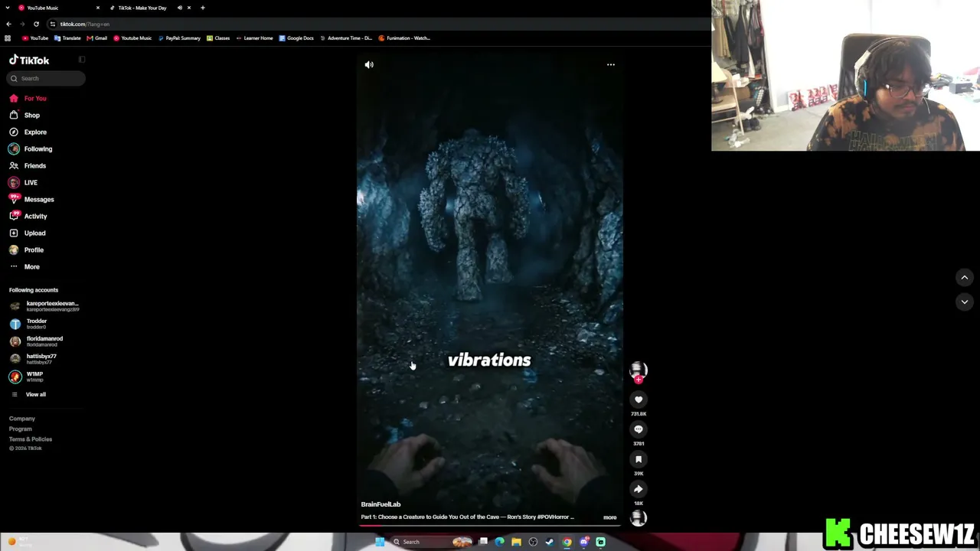The image size is (980, 551).
Task: Open the Funimation bookmark
Action: coord(404,38)
